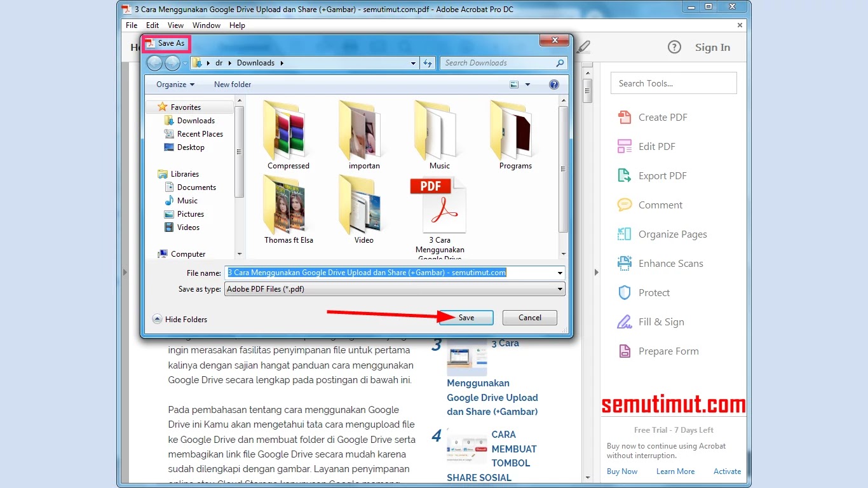Open the Thomas ft Elsa folder

pyautogui.click(x=288, y=209)
